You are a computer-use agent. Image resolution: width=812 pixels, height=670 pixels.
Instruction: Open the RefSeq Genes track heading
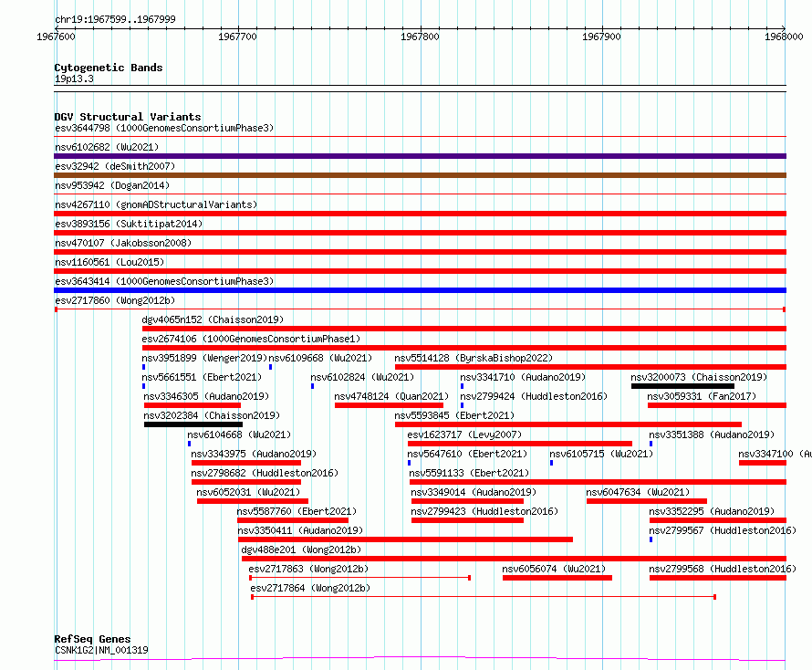tap(93, 640)
